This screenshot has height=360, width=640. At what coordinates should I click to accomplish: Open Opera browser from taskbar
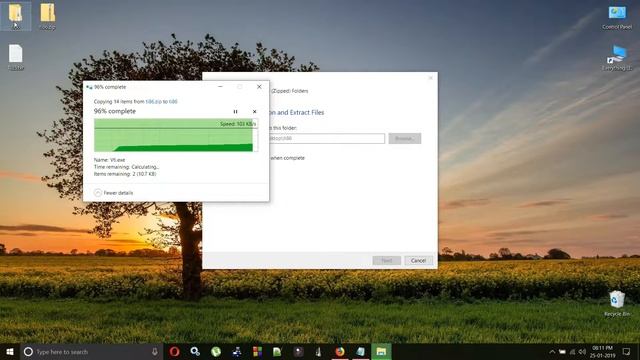click(x=174, y=351)
